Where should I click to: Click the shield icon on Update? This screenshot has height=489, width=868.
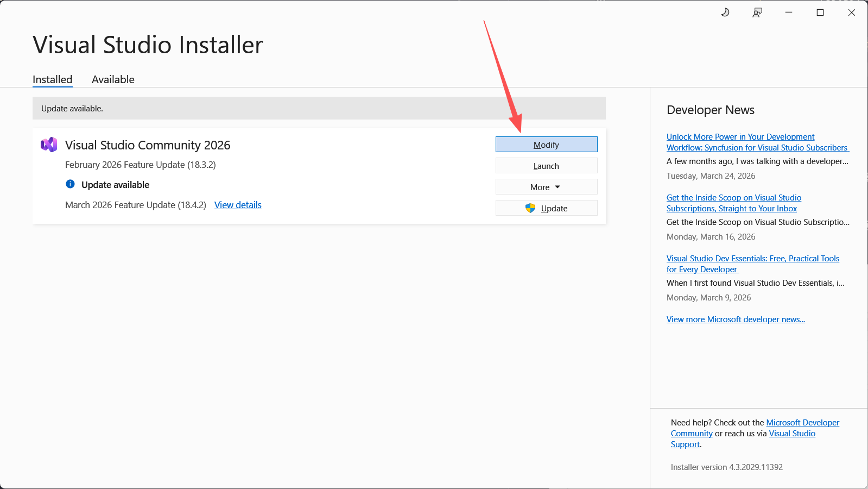tap(530, 208)
